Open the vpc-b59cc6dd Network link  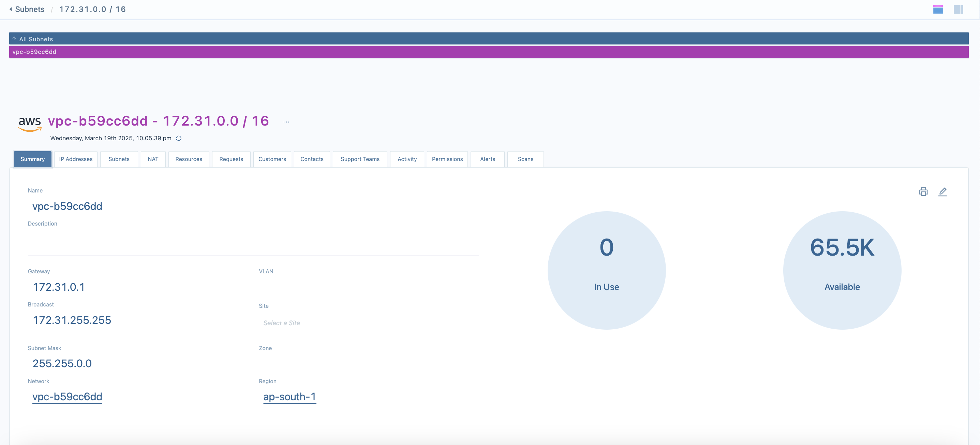coord(67,397)
